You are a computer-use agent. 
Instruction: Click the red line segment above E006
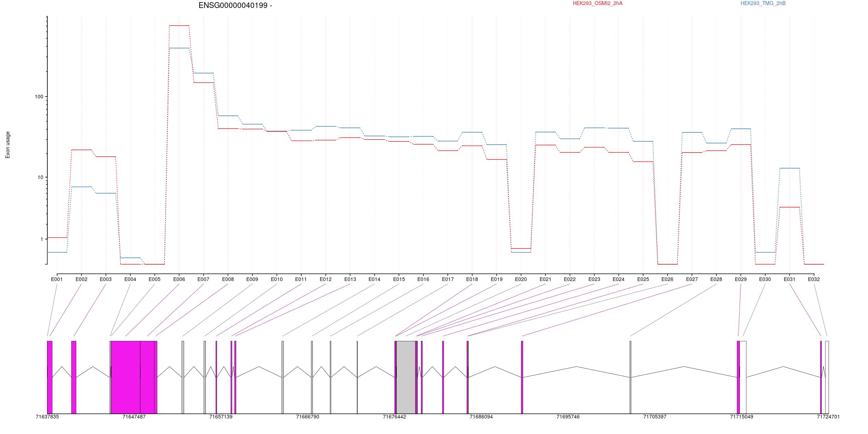[x=179, y=26]
